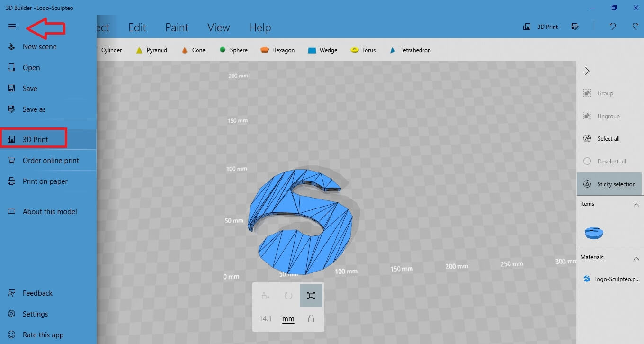The width and height of the screenshot is (644, 344).
Task: Select the Move tool icon
Action: [265, 296]
